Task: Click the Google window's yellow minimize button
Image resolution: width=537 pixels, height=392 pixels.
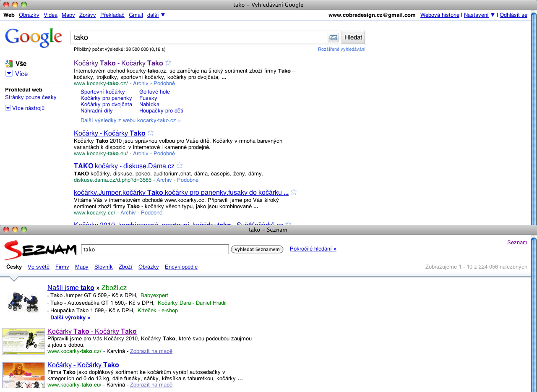Action: pos(15,5)
